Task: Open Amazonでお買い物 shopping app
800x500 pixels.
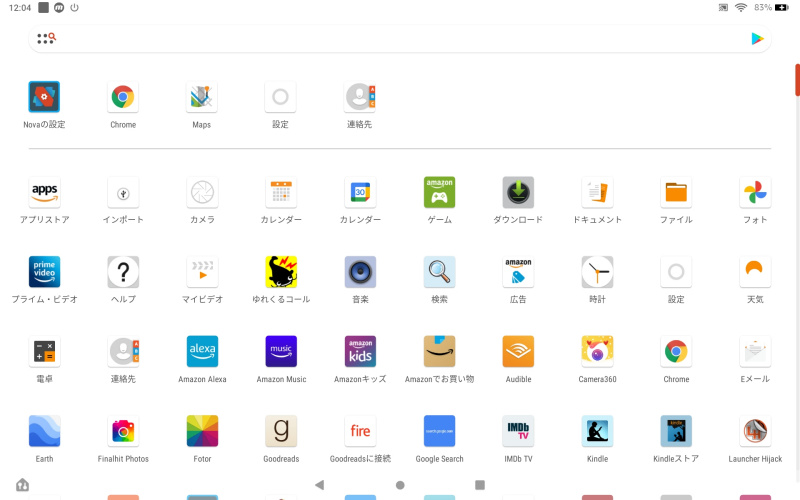Action: pyautogui.click(x=439, y=352)
